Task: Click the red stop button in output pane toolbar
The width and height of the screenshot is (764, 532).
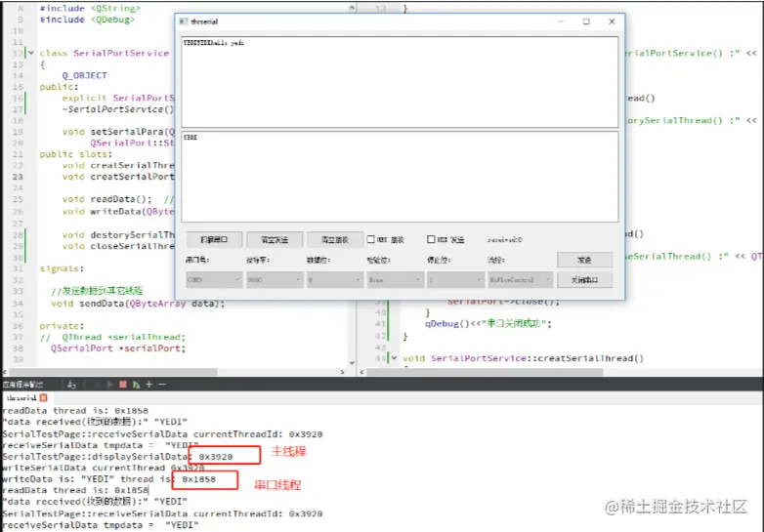Action: (123, 385)
